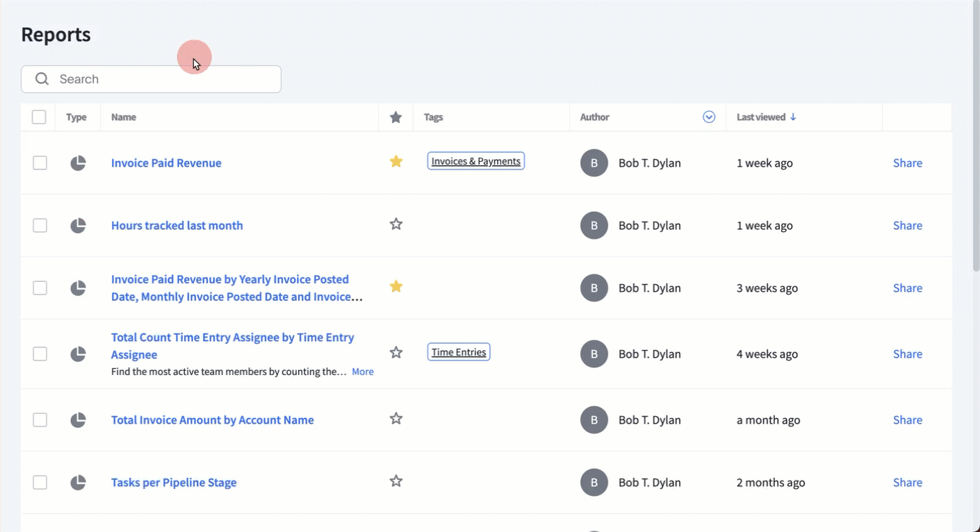
Task: Star the Total Invoice Amount by Account Name report
Action: [396, 419]
